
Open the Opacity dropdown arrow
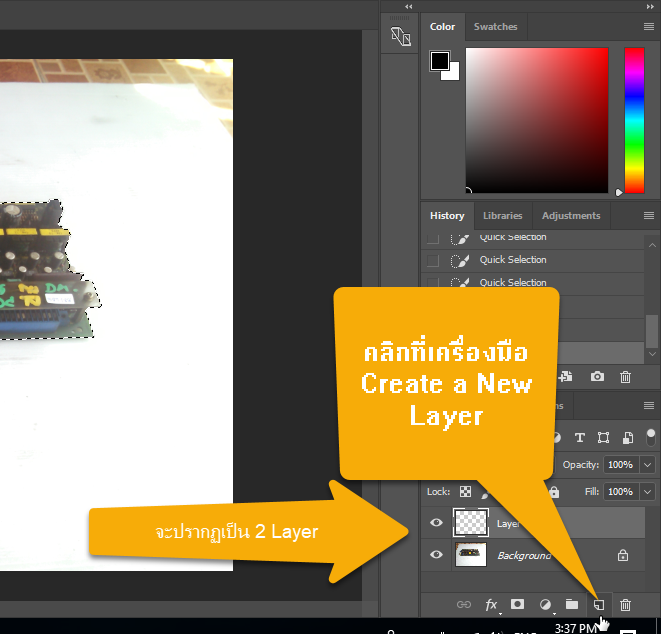(x=647, y=465)
